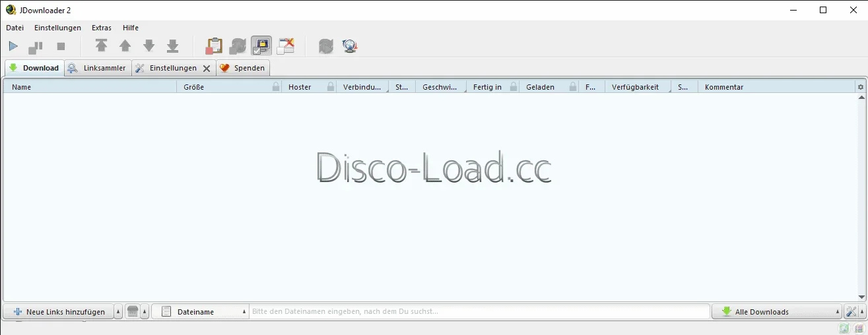Open table column settings gear icon
The height and width of the screenshot is (335, 868).
tap(860, 87)
